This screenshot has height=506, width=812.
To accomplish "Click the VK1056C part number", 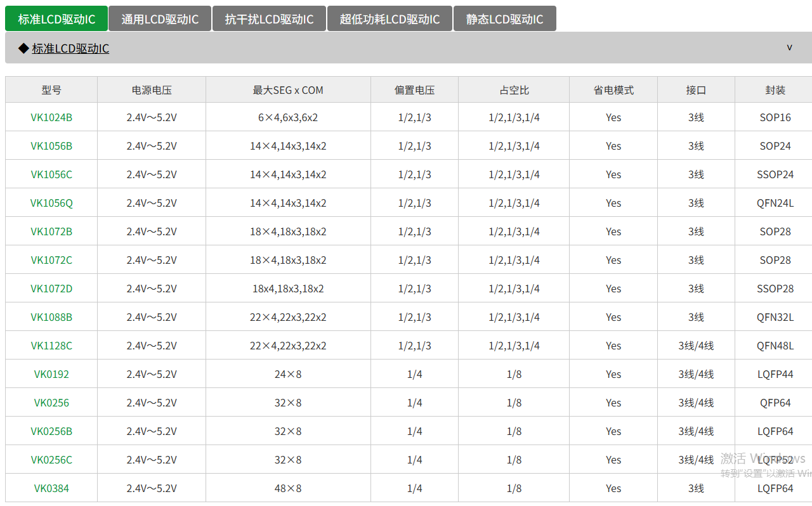I will pos(51,174).
